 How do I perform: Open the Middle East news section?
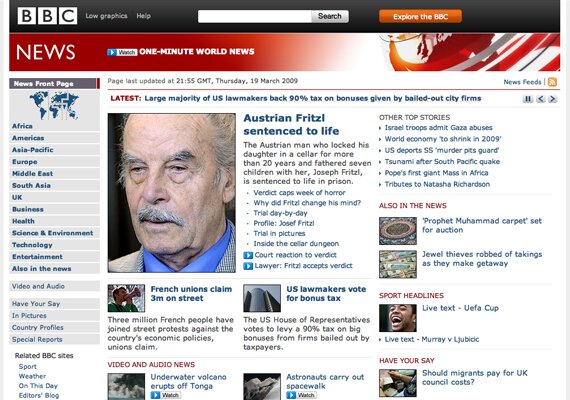click(x=54, y=174)
